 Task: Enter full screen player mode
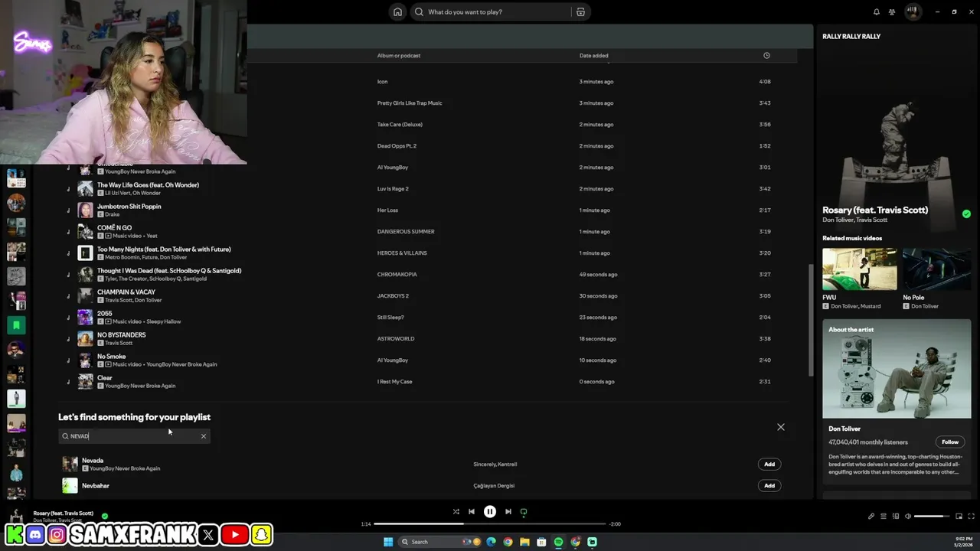[x=971, y=516]
